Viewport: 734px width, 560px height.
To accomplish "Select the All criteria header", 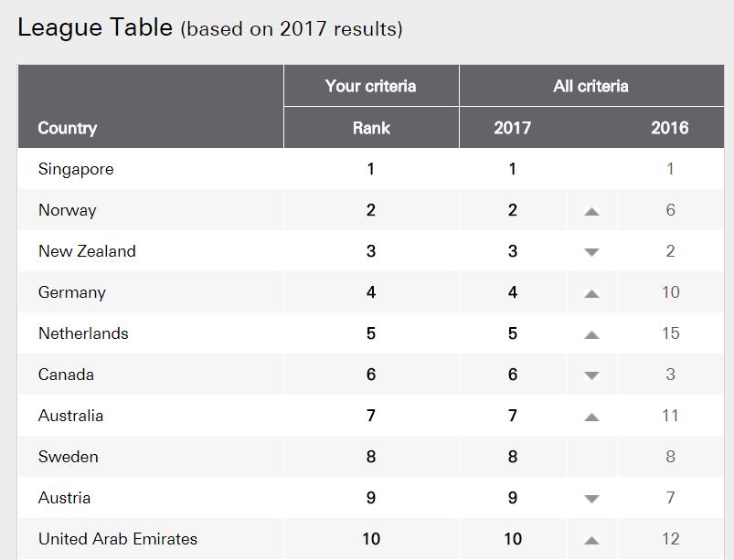I will click(590, 86).
